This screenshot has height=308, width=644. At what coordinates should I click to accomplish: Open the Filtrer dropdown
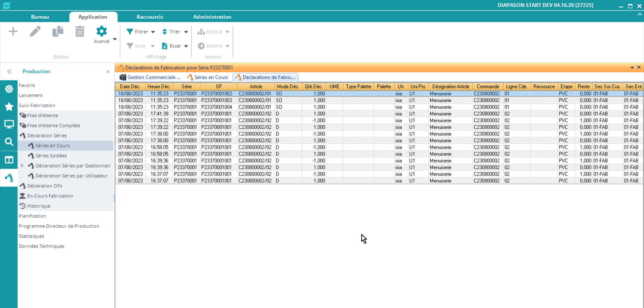coord(141,32)
